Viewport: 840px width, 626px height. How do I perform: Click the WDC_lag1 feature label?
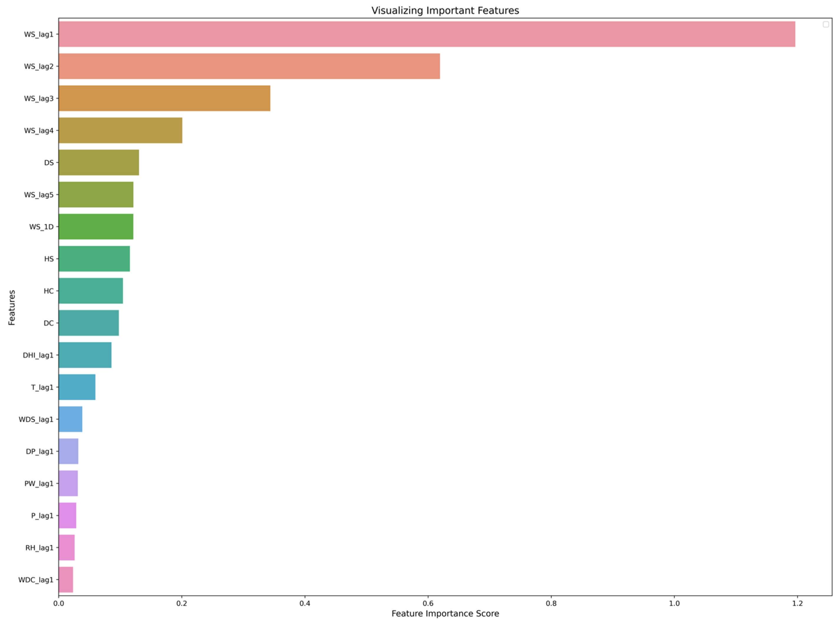(36, 580)
